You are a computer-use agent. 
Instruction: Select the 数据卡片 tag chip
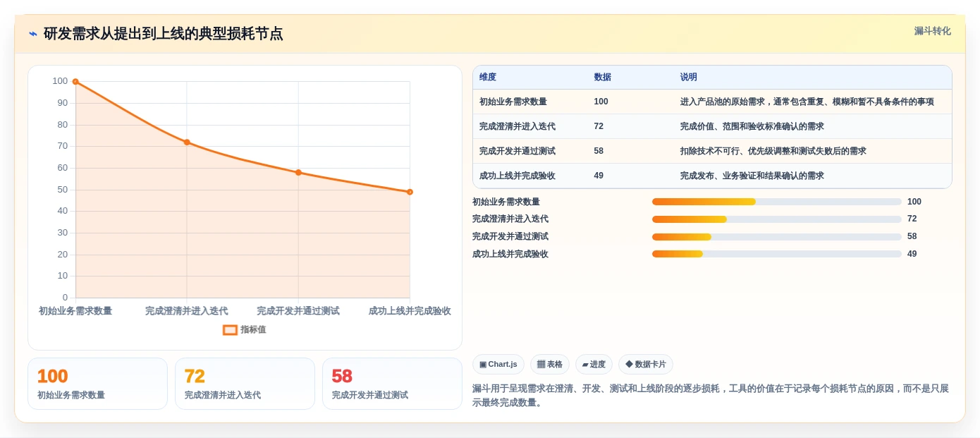pyautogui.click(x=646, y=364)
